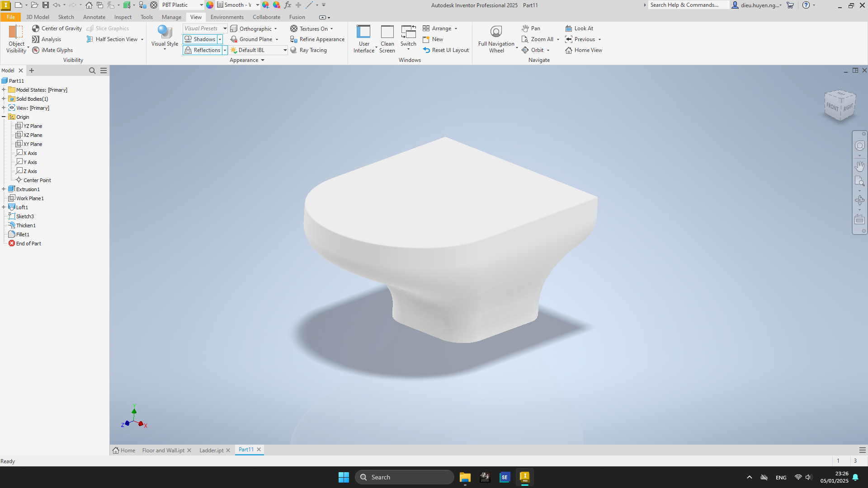Expand the Solid Bodies(1) node

point(4,99)
